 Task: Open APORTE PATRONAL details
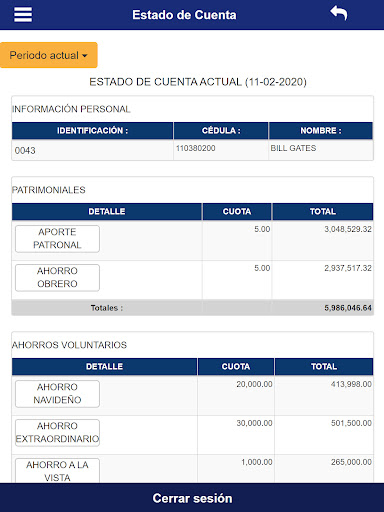(57, 239)
